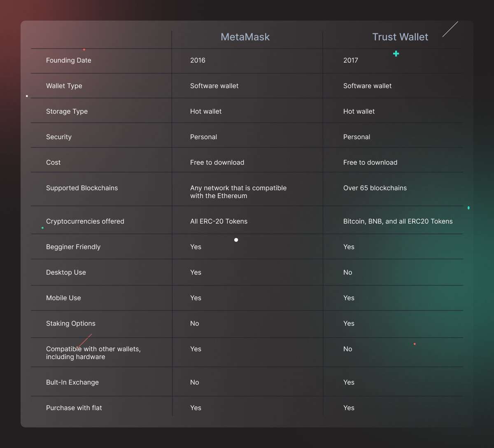
Task: Select the Storage Type row label
Action: click(x=67, y=111)
